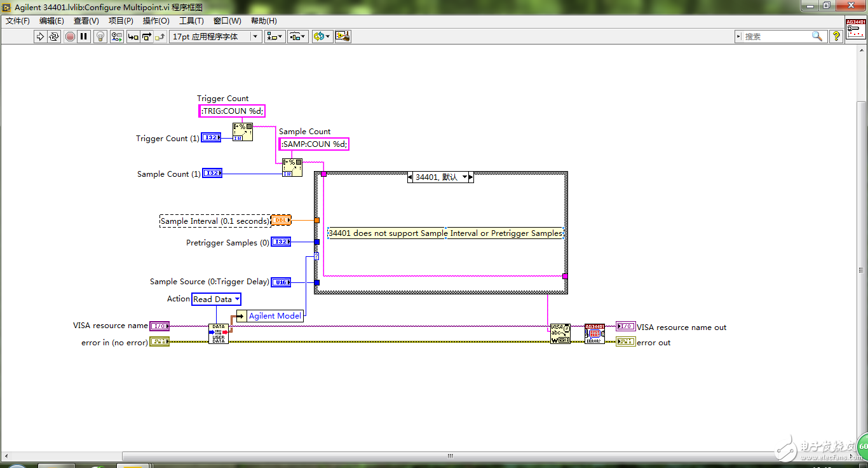Open the context help question mark
Screen dimensions: 868x468
(836, 37)
